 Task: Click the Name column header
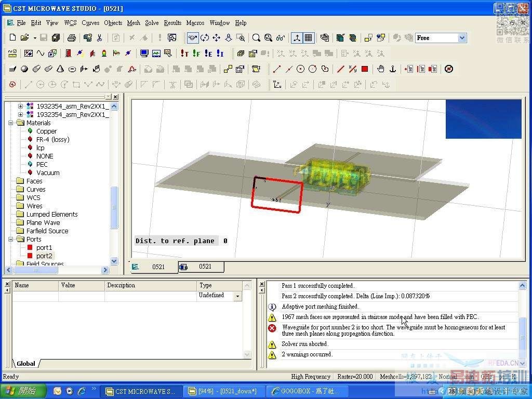coord(35,285)
